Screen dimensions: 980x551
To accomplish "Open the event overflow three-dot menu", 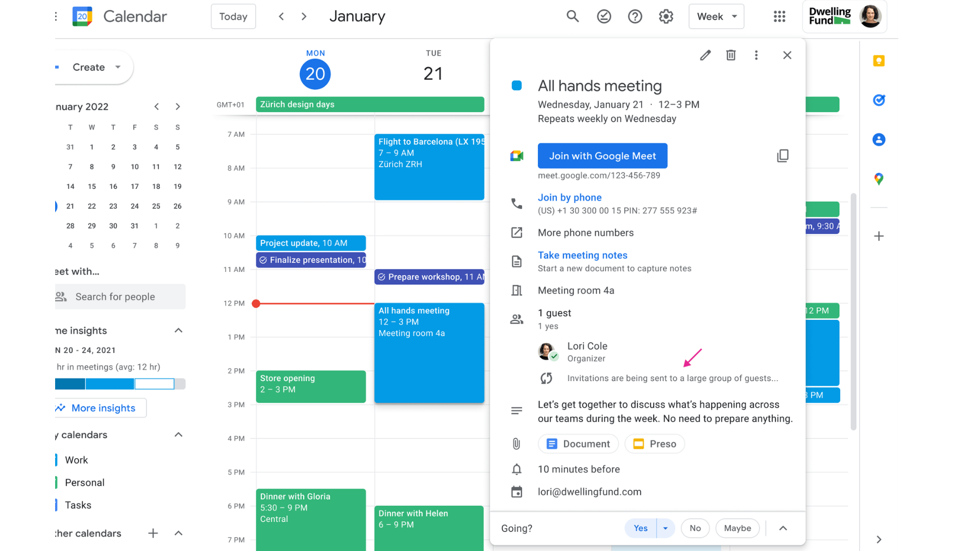I will point(756,55).
